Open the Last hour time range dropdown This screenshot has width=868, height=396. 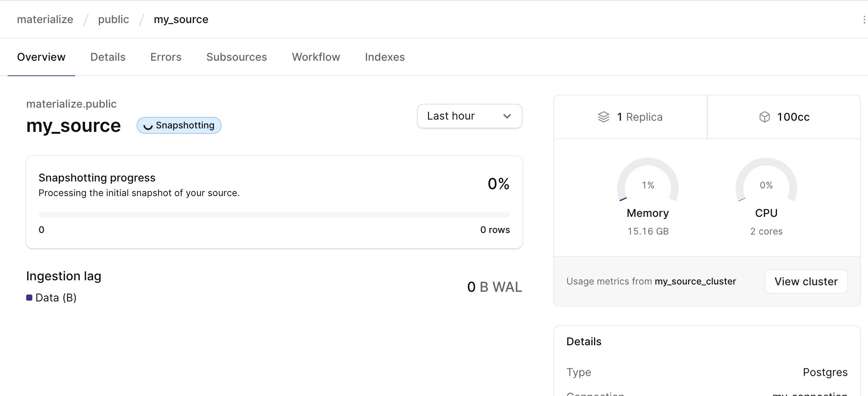[469, 116]
